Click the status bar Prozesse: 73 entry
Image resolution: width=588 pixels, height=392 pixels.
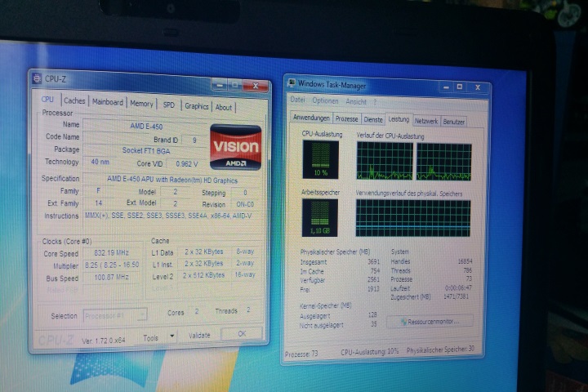click(x=301, y=354)
